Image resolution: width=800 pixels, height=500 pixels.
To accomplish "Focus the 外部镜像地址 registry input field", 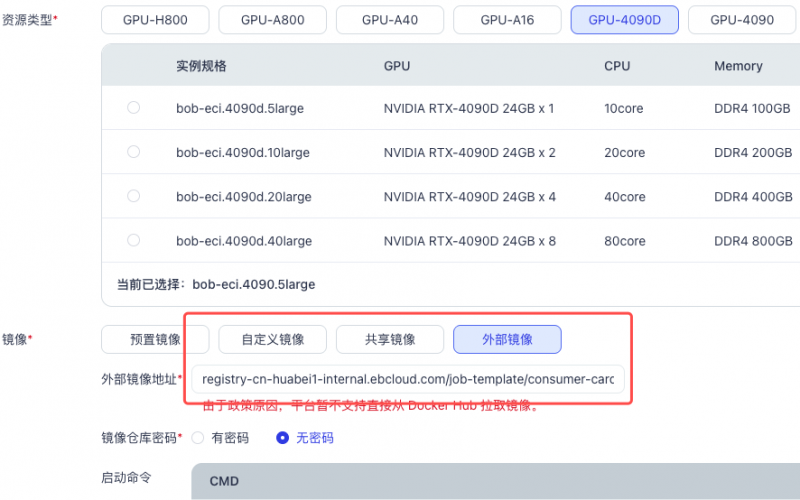I will [x=407, y=379].
